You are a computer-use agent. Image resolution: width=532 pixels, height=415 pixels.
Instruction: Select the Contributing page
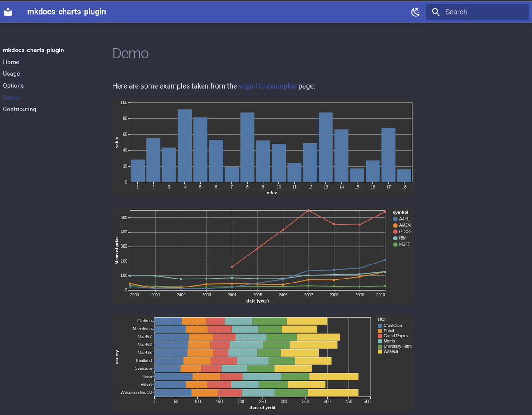pos(20,109)
